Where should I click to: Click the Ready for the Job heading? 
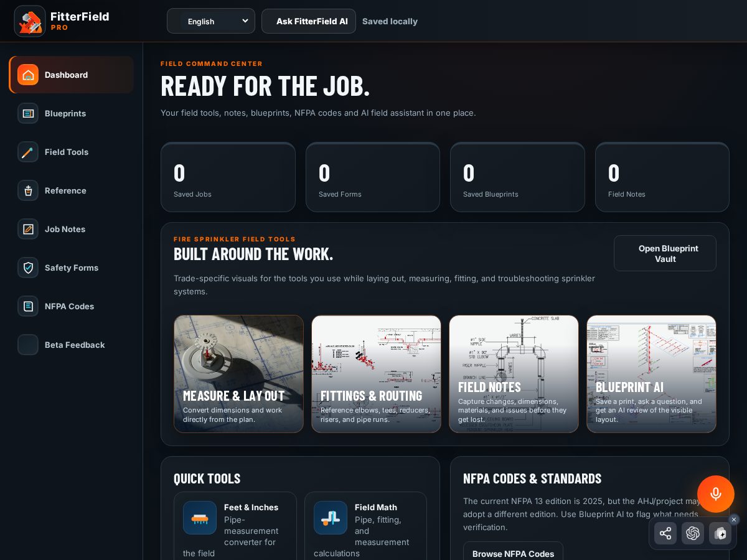(x=265, y=86)
